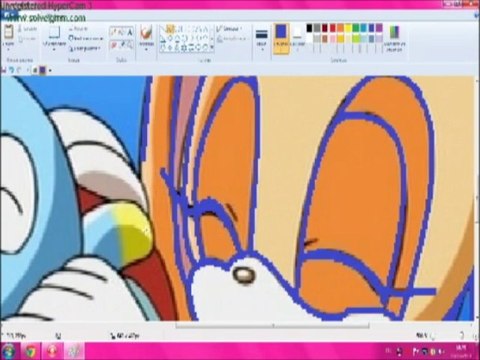Open the Windows Start menu orb

point(9,351)
